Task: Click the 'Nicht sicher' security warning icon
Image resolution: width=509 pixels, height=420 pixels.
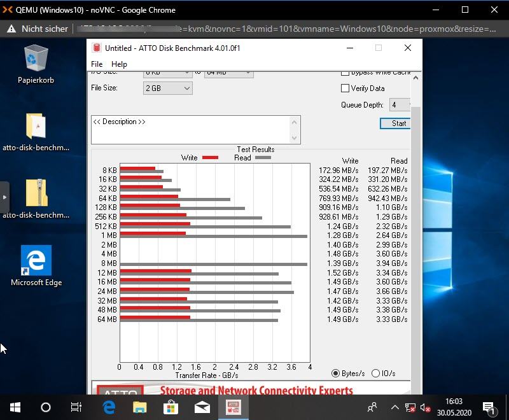Action: [x=11, y=29]
